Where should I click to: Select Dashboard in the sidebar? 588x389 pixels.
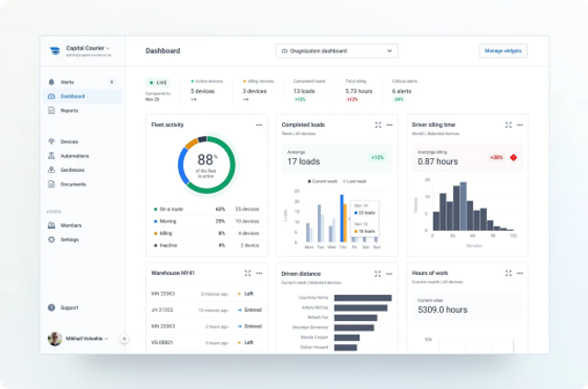point(82,97)
